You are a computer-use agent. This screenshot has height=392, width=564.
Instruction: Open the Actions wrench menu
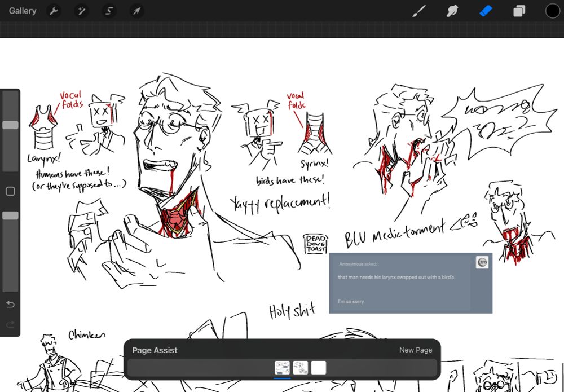[54, 11]
